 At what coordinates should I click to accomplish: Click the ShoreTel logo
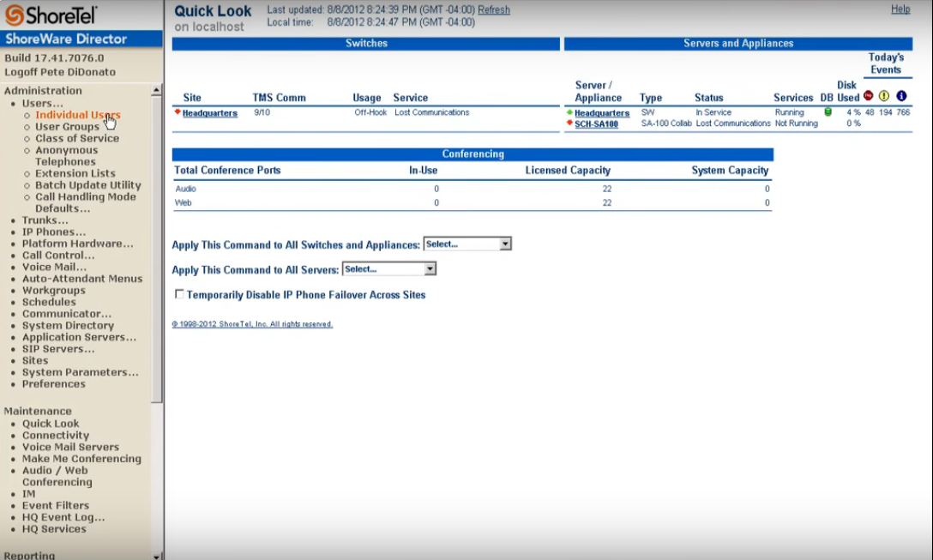click(51, 15)
